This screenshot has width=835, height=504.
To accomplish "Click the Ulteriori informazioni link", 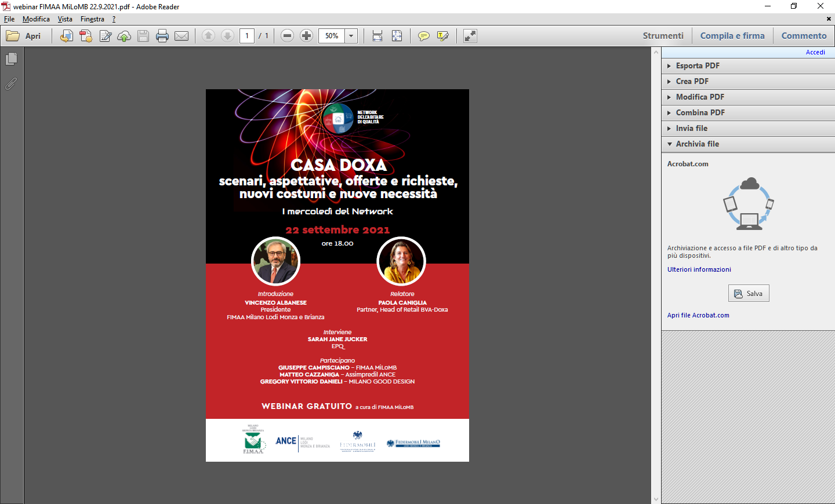I will point(699,269).
